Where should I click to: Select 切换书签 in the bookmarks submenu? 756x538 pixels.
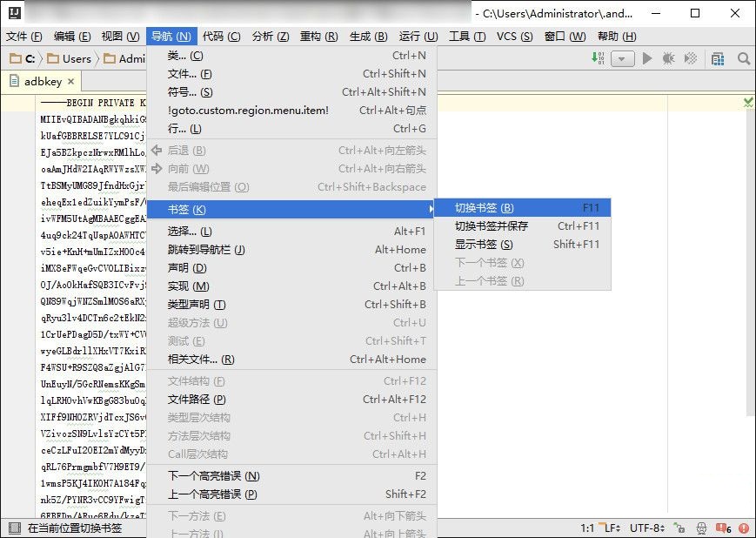(x=489, y=208)
